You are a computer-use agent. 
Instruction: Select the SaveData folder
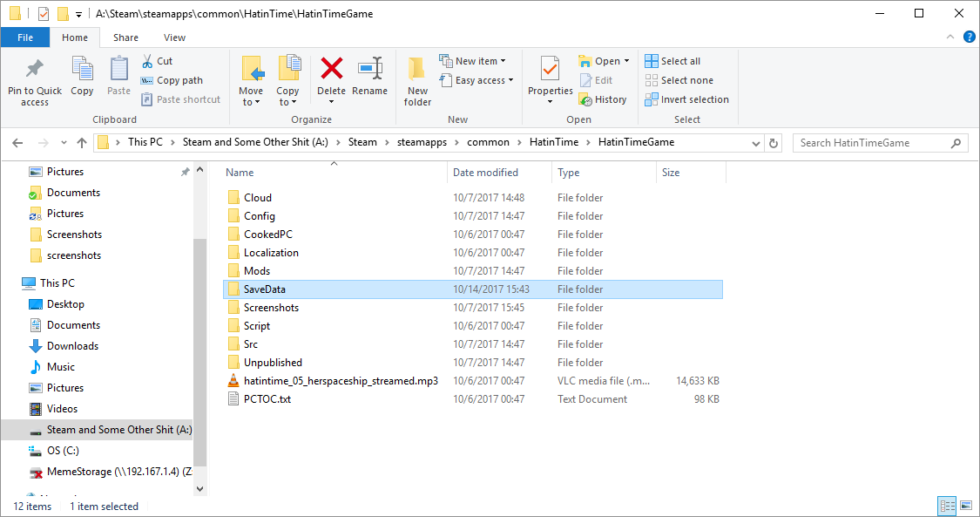click(472, 289)
